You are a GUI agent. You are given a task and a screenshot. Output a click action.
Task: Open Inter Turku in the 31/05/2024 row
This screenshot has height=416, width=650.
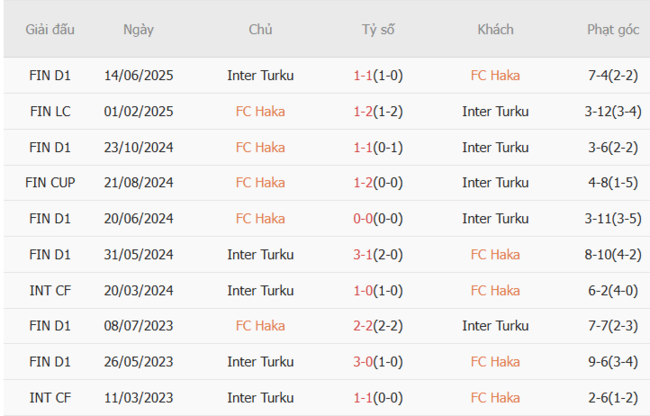pos(260,254)
